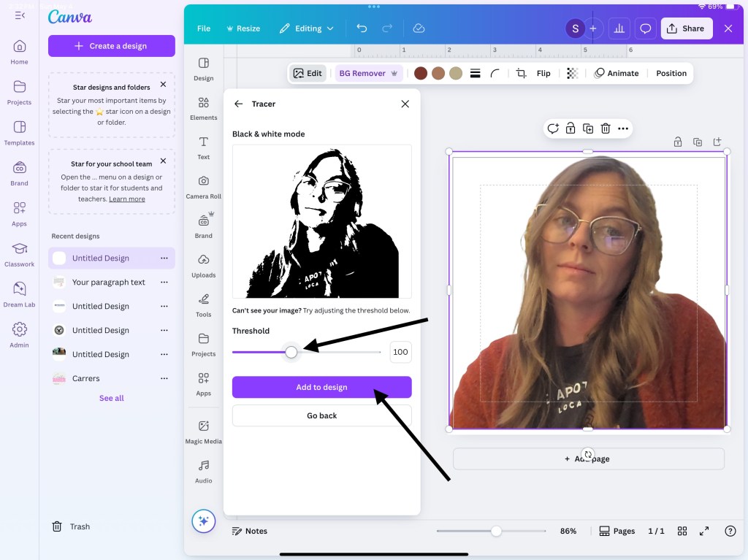748x560 pixels.
Task: Toggle fullscreen presentation mode
Action: [x=704, y=531]
